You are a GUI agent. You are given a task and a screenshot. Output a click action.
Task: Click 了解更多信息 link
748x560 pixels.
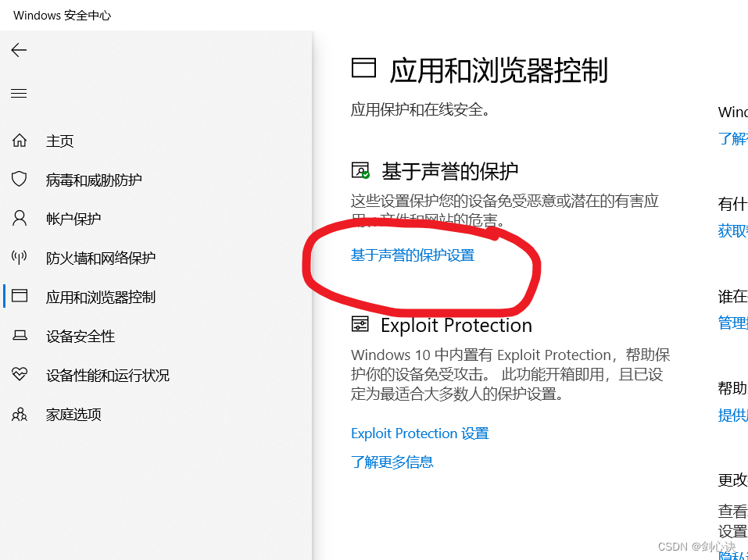pyautogui.click(x=392, y=462)
